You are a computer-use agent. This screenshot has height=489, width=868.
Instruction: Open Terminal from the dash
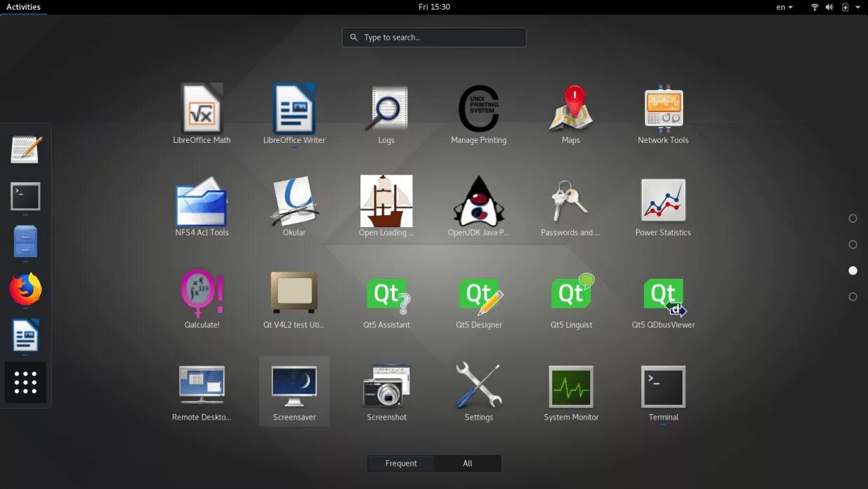pyautogui.click(x=26, y=197)
